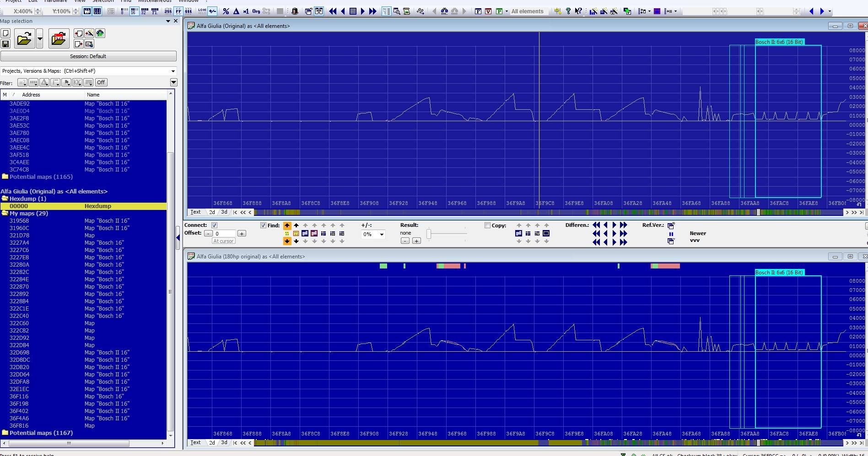Click the At cursor button
The image size is (868, 456).
223,241
